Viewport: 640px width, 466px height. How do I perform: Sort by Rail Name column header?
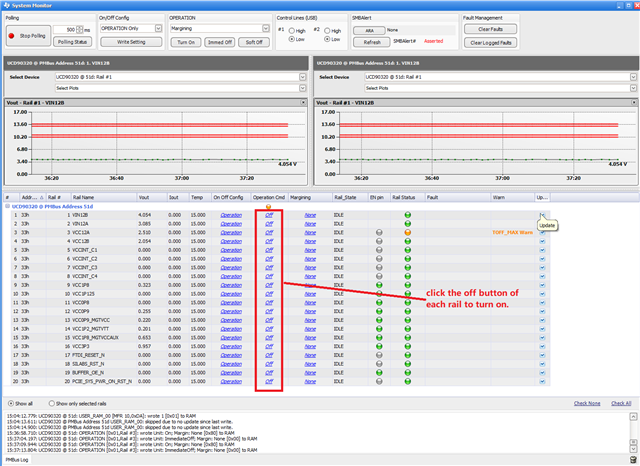click(104, 197)
